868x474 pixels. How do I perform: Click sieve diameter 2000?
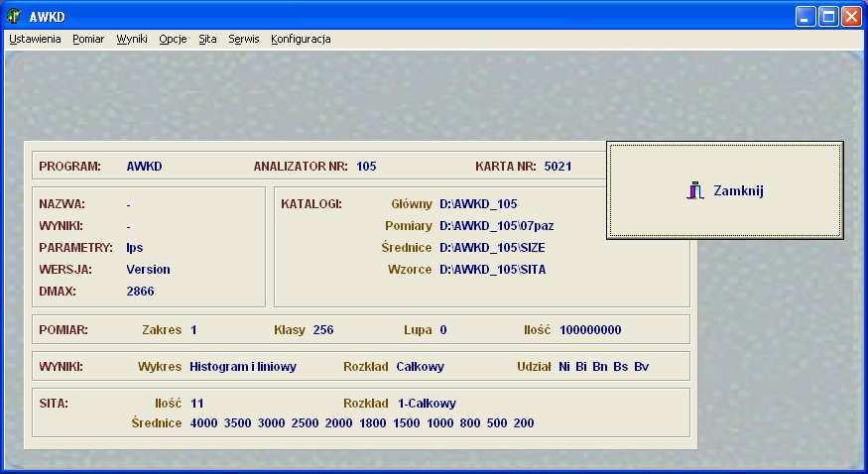pyautogui.click(x=339, y=423)
